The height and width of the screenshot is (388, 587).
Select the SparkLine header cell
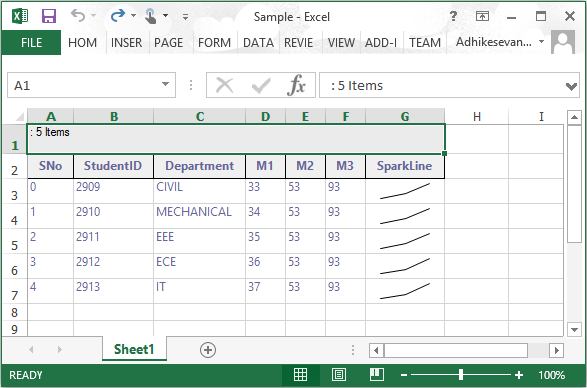(x=405, y=166)
